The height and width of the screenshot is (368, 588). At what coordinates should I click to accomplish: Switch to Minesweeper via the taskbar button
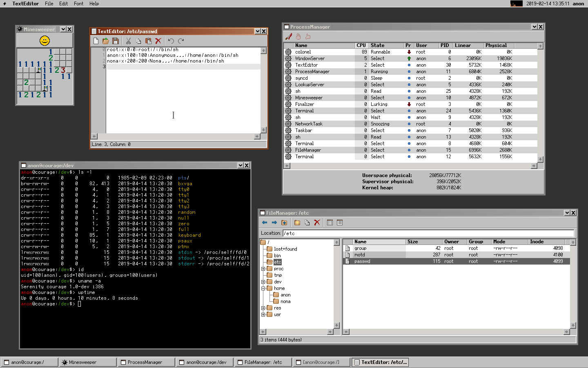click(87, 362)
